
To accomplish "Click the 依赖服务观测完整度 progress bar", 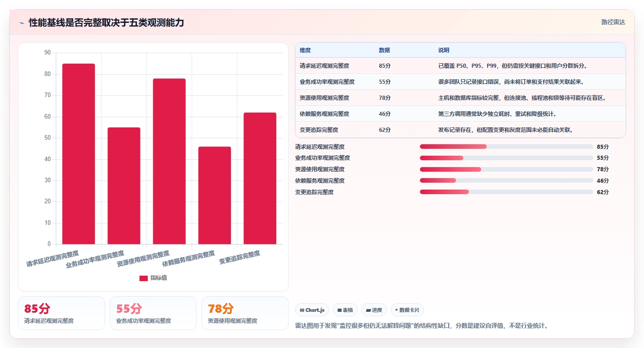I will click(506, 181).
